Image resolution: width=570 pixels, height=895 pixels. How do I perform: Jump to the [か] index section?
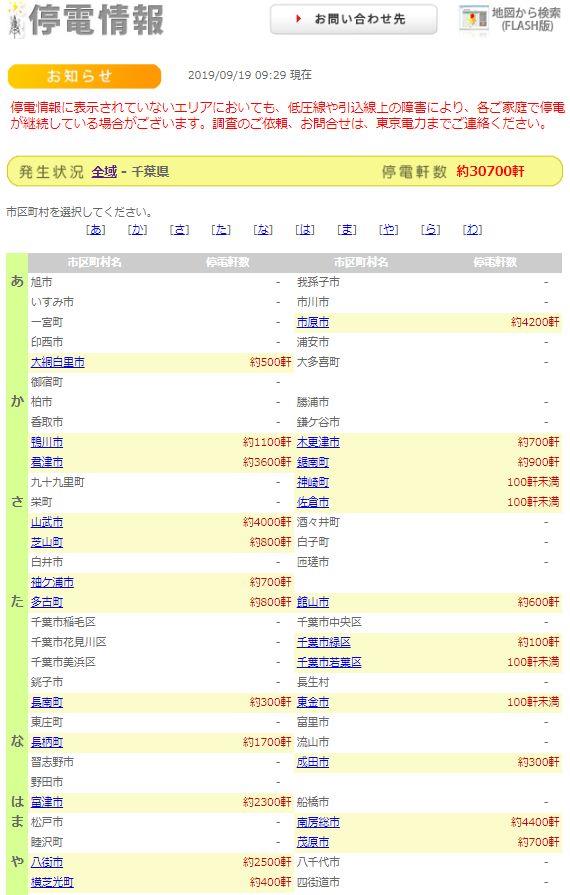(x=137, y=229)
